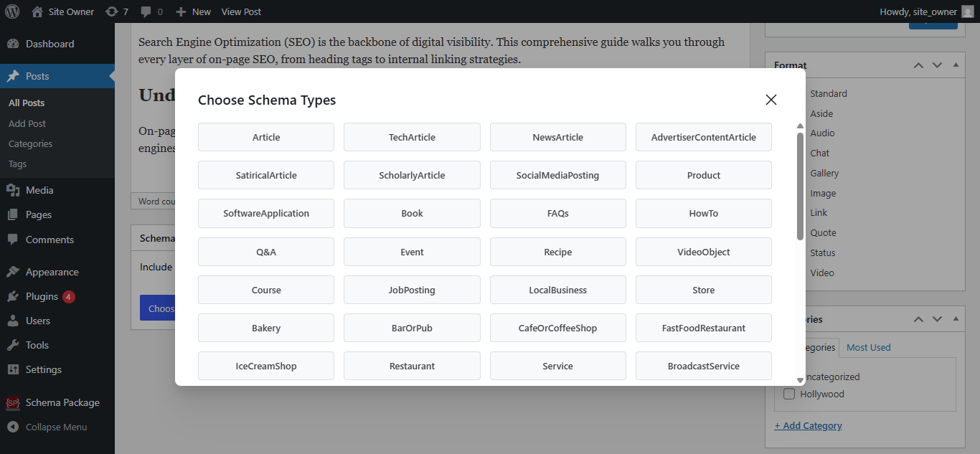980x454 pixels.
Task: Choose the Recipe schema type
Action: (557, 252)
